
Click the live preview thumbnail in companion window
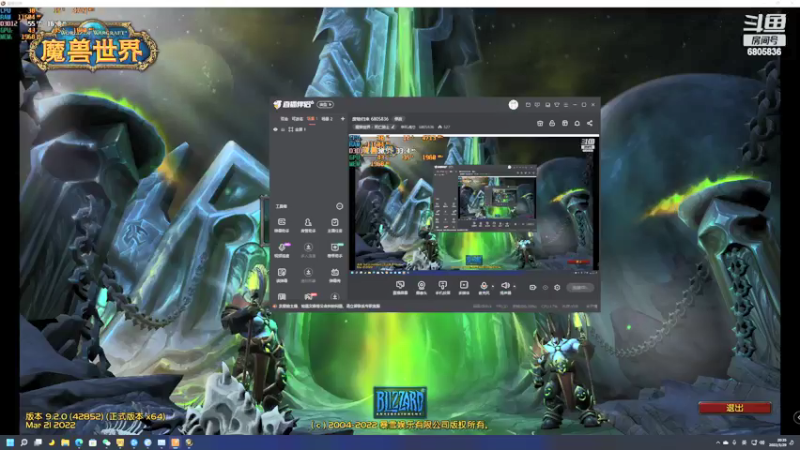coord(474,203)
